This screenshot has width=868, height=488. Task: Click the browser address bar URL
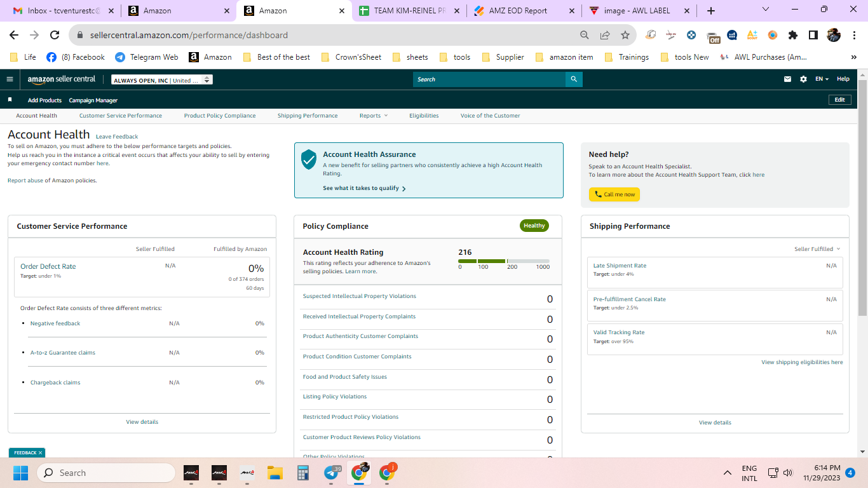tap(189, 36)
